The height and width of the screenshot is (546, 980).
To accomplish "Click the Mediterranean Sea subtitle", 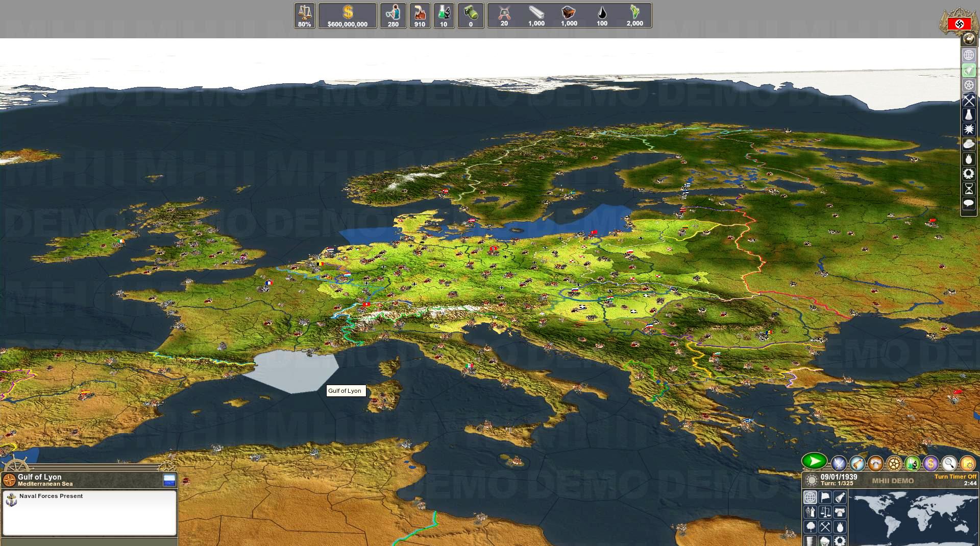I will [x=45, y=484].
